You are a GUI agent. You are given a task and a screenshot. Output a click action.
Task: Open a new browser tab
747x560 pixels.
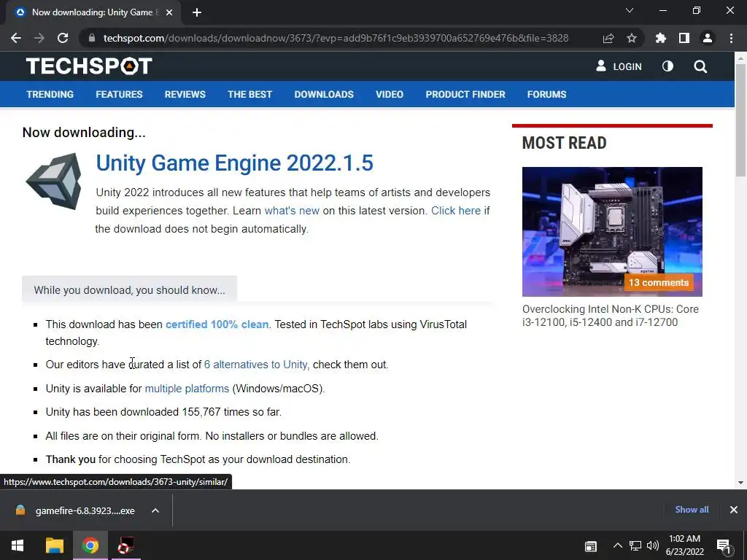(x=197, y=12)
